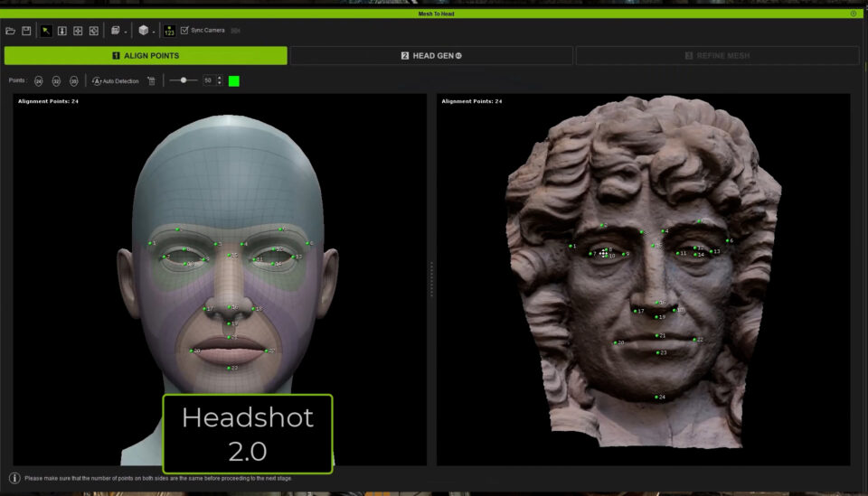
Task: Expand the layers display dropdown arrow
Action: tap(125, 33)
